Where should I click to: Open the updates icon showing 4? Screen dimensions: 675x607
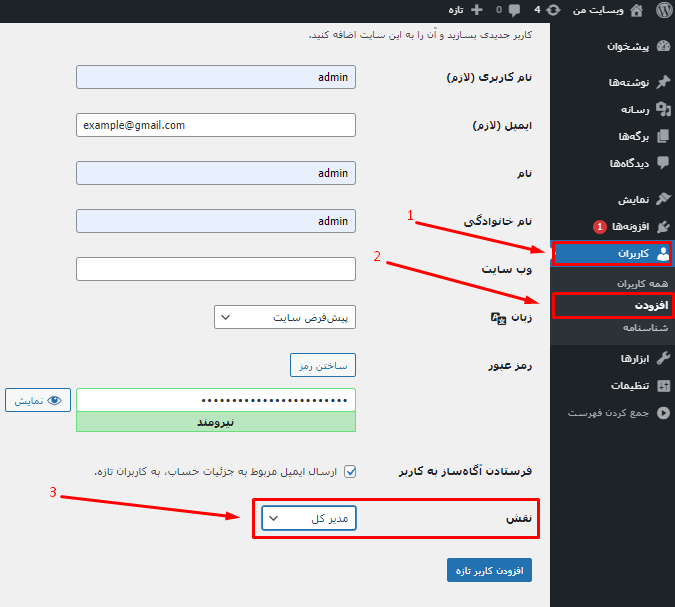pos(553,10)
